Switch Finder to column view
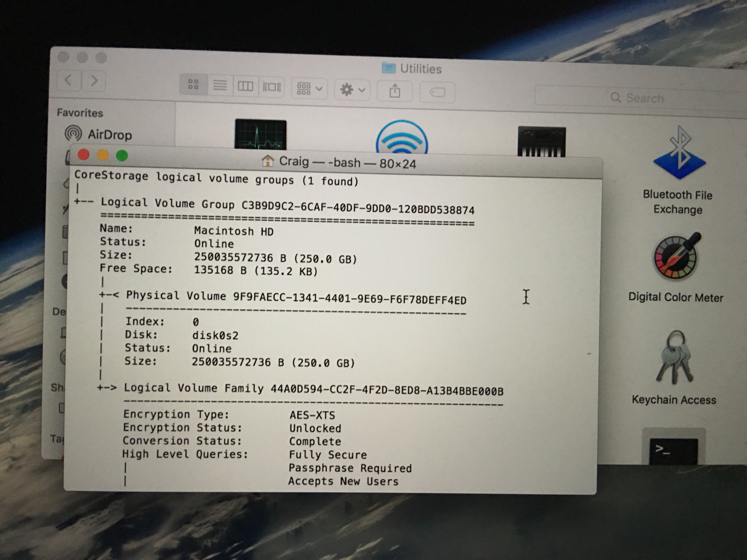Image resolution: width=747 pixels, height=560 pixels. coord(245,86)
